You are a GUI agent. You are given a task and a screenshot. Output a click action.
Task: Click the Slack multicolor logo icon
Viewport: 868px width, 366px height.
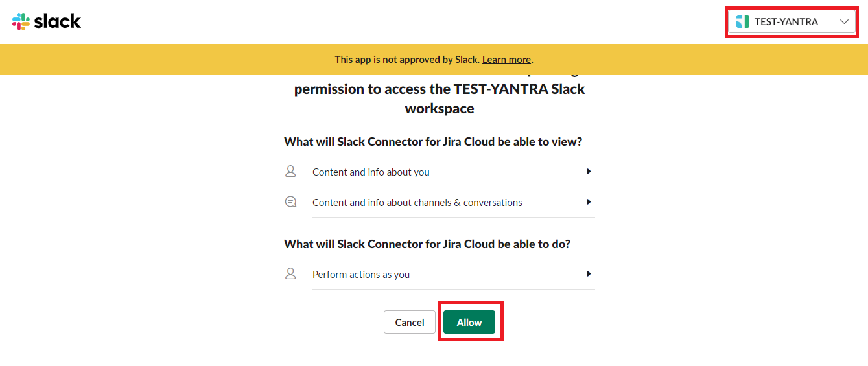21,21
